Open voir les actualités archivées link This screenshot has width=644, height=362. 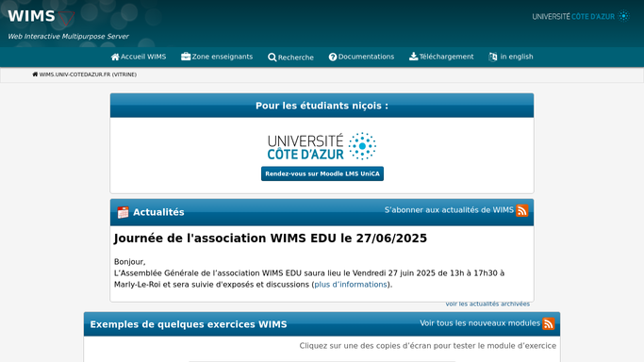pyautogui.click(x=487, y=304)
